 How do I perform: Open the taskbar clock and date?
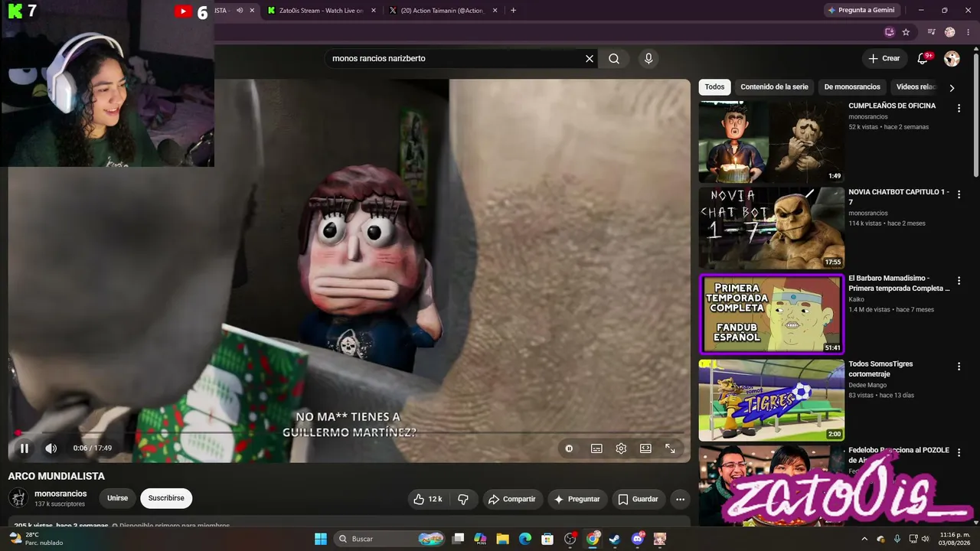(955, 539)
